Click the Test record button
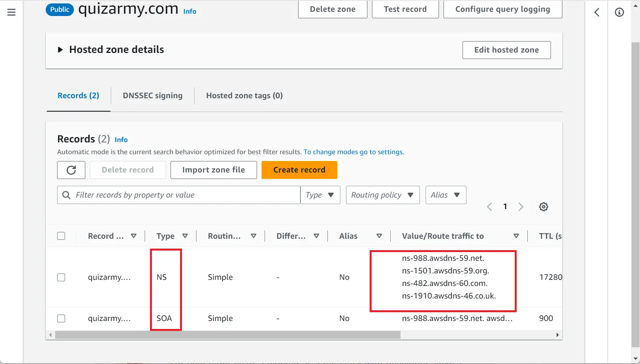Screen dimensions: 640x364 [x=405, y=9]
